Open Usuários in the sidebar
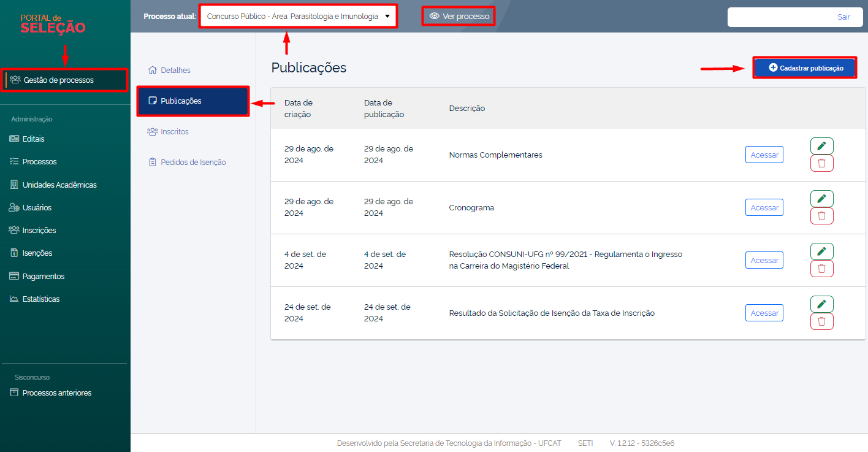 31,208
